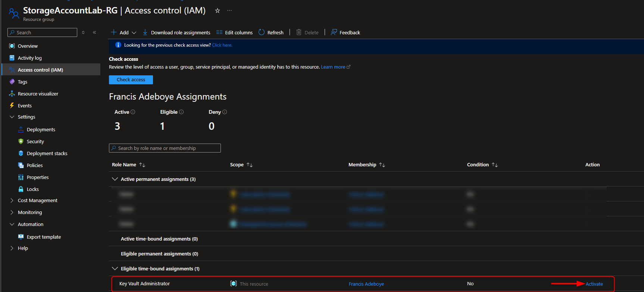Viewport: 644px width, 292px height.
Task: Click the Access control (IAM) people icon in the sidebar
Action: 12,70
